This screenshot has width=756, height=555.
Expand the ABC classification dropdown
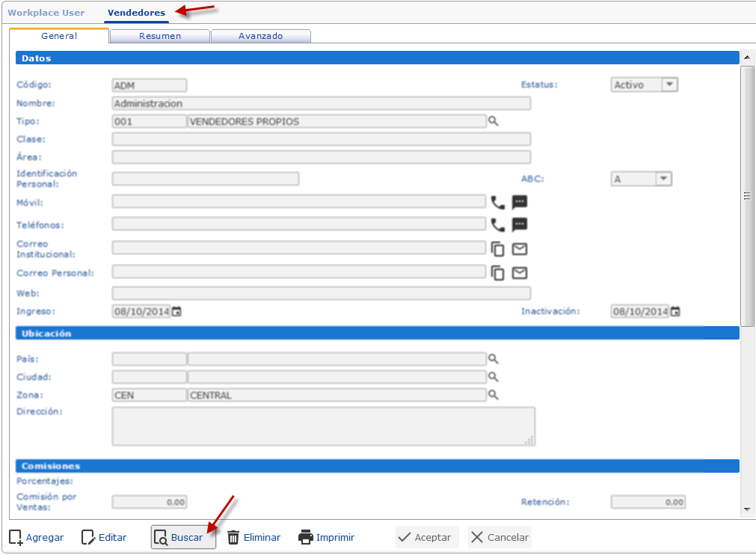[x=663, y=179]
